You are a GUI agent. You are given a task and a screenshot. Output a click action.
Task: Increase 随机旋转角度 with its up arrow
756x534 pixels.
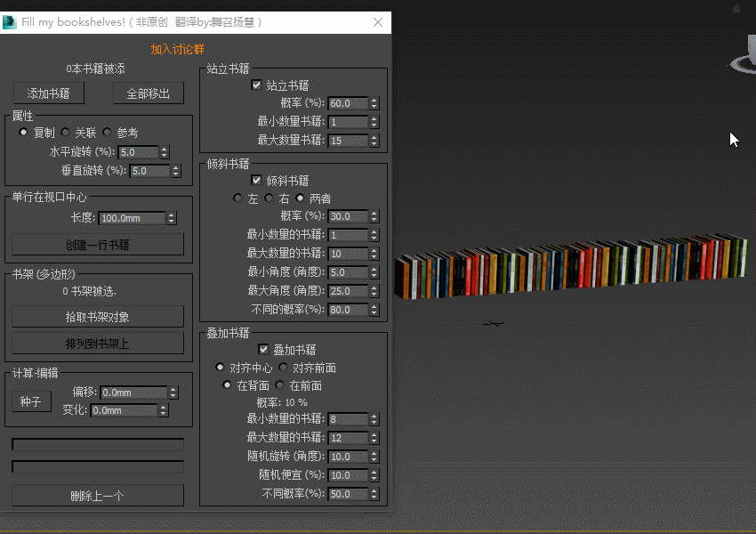click(x=374, y=453)
